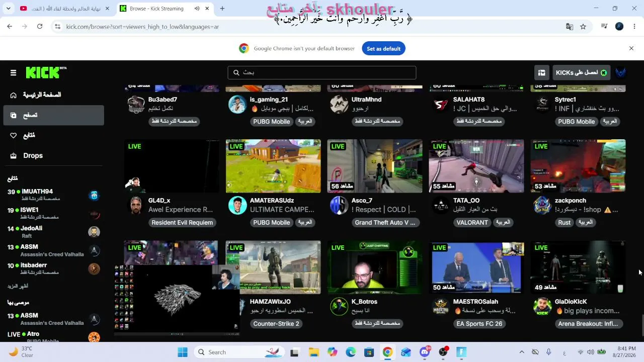Toggle the Kick sidebar hamburger menu
This screenshot has width=644, height=362.
pyautogui.click(x=14, y=73)
